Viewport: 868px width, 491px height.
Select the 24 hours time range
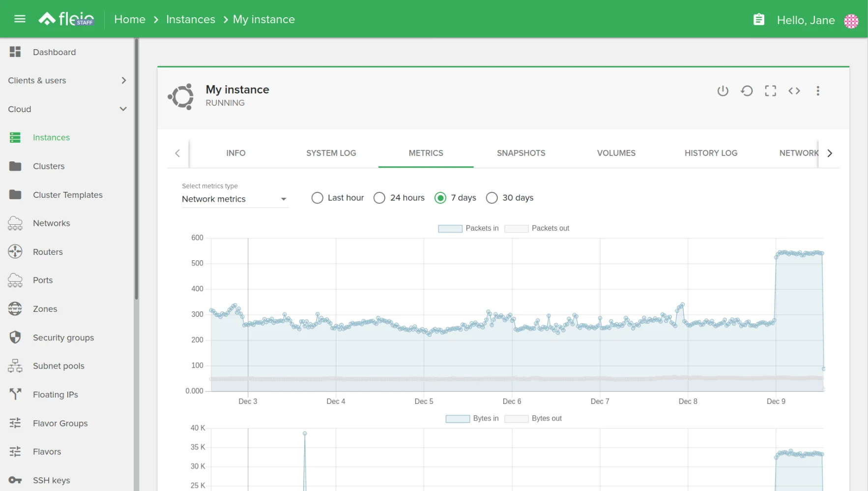tap(379, 198)
